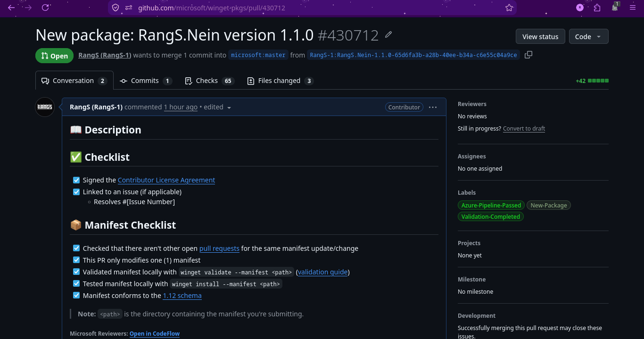Open microsoft:master base branch link

click(x=258, y=55)
